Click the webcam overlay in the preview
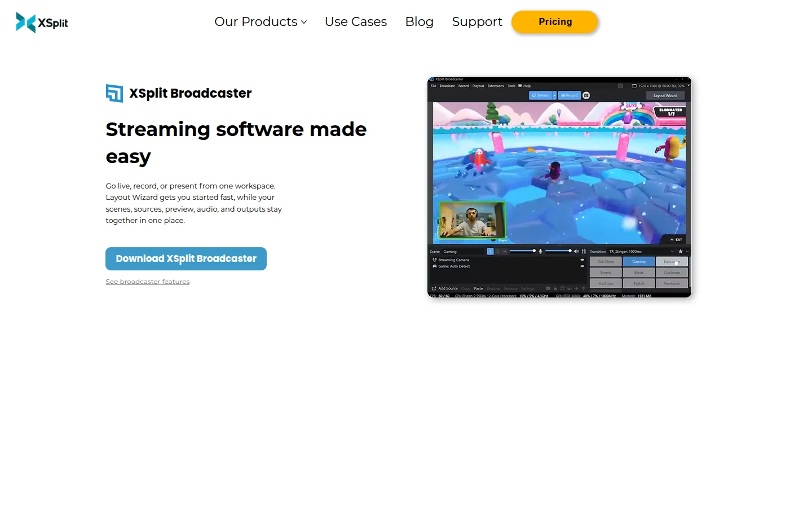Screen dimensions: 812x508 (x=472, y=220)
